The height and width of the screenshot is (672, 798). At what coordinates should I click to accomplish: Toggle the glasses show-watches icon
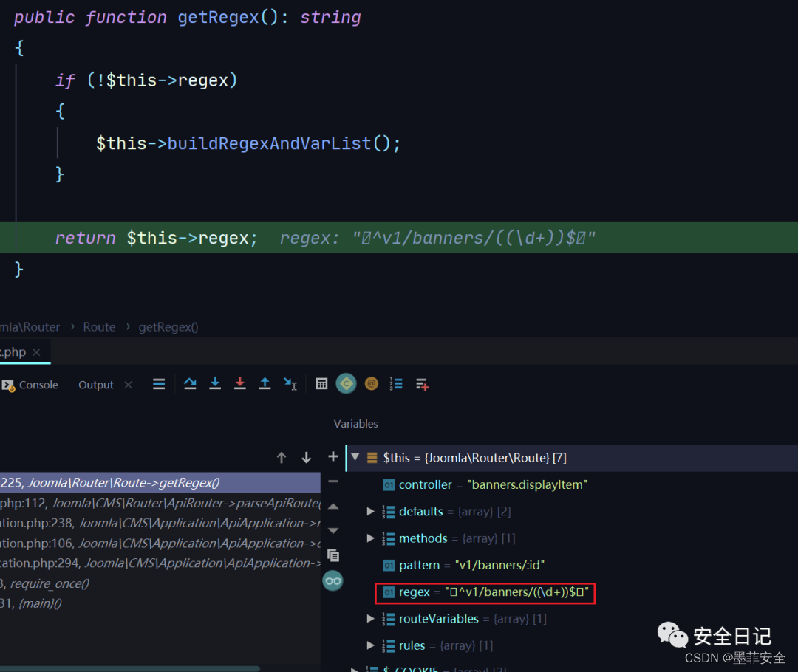pos(332,581)
